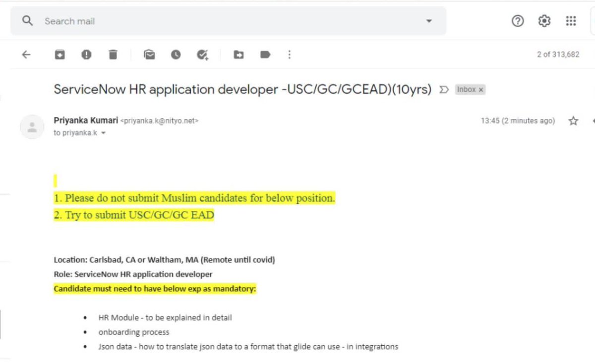Click the search magnifier icon
The width and height of the screenshot is (595, 364).
coord(28,21)
